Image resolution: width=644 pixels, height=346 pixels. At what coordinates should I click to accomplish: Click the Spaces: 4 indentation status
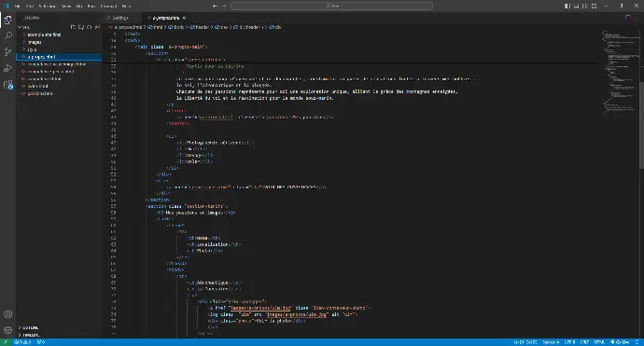tap(551, 342)
